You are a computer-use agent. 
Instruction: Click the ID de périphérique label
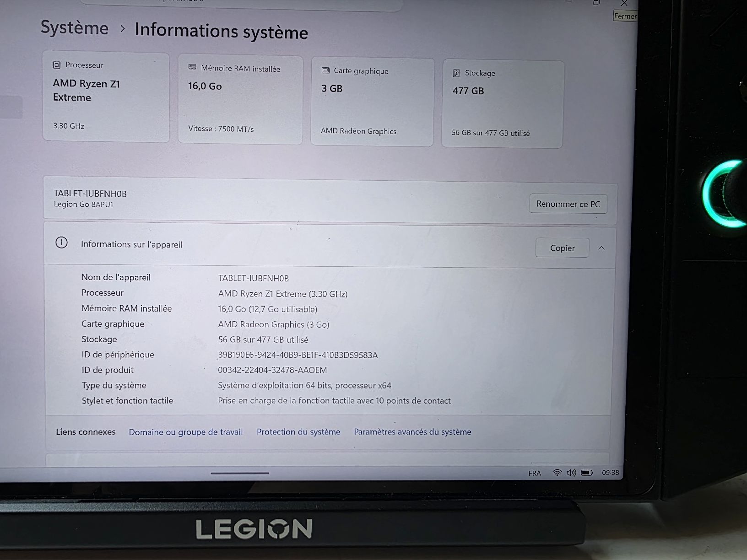tap(118, 355)
